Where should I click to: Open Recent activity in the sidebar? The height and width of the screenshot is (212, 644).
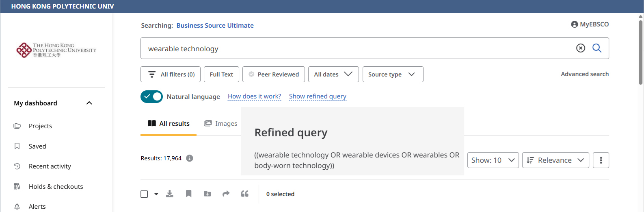(x=50, y=166)
